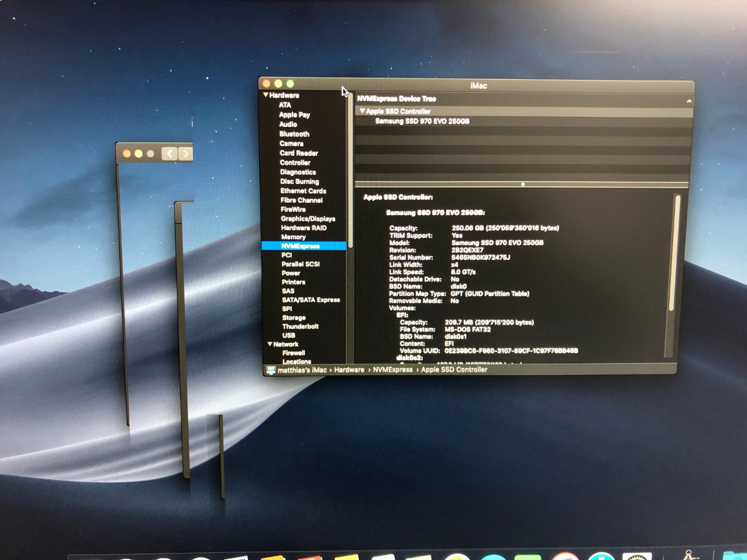Select Graphics/Displays in the sidebar

click(308, 219)
